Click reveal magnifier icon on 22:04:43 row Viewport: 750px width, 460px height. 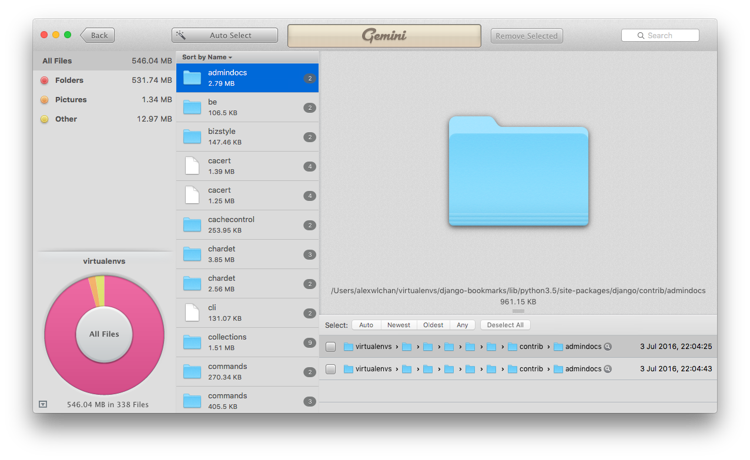607,369
